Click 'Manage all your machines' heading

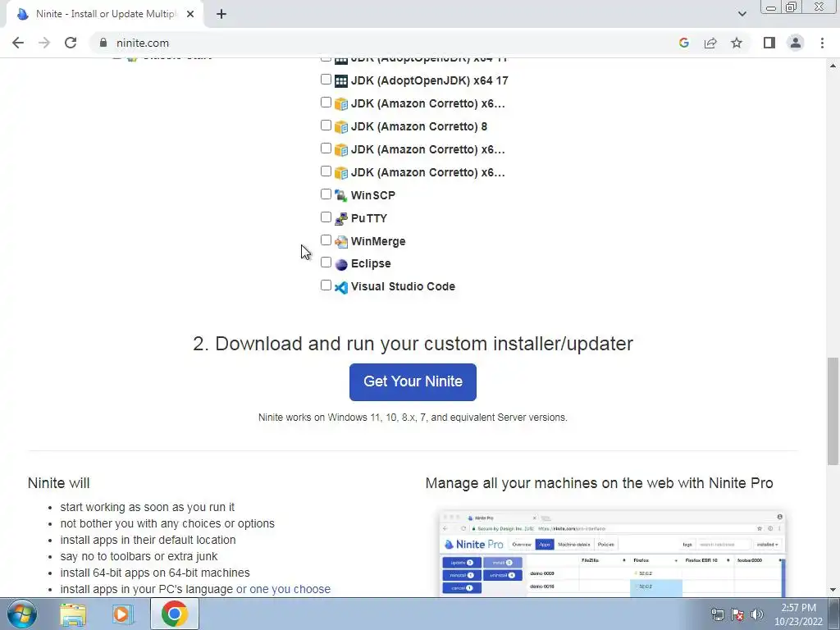pos(599,483)
